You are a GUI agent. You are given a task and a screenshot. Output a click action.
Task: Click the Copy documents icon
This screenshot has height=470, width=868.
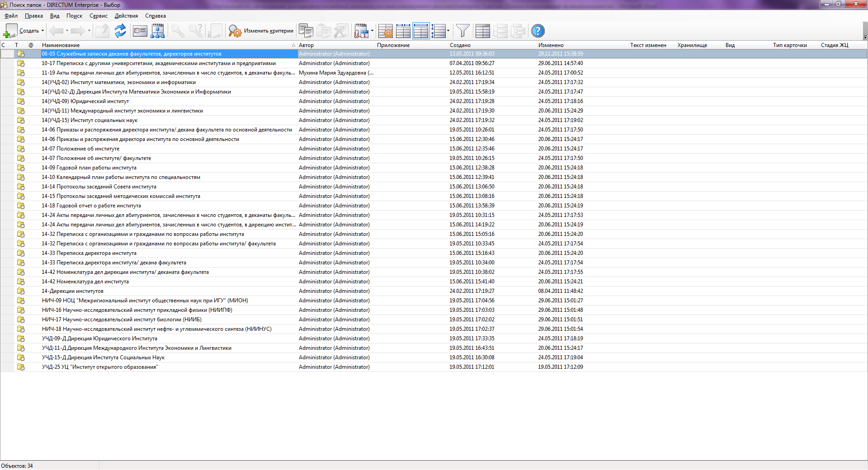tap(306, 31)
